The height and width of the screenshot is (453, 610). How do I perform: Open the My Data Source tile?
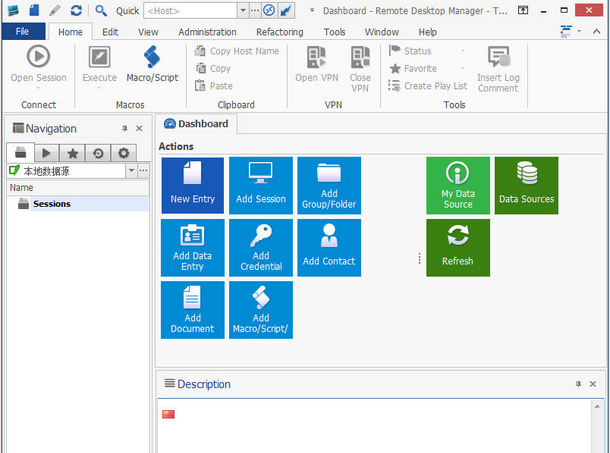pyautogui.click(x=458, y=185)
